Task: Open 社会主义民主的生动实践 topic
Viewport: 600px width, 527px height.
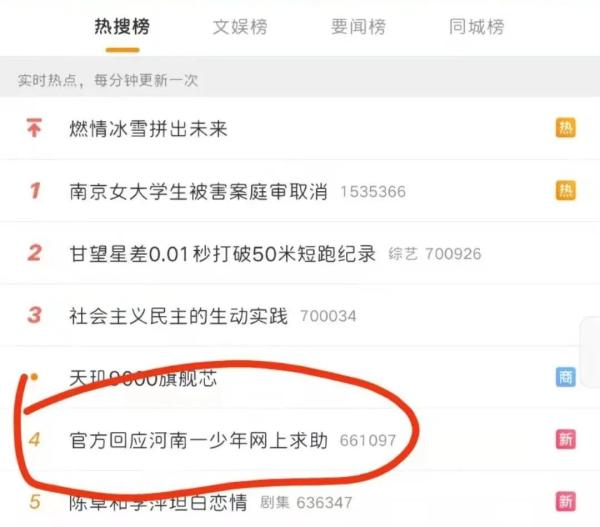Action: [x=178, y=316]
